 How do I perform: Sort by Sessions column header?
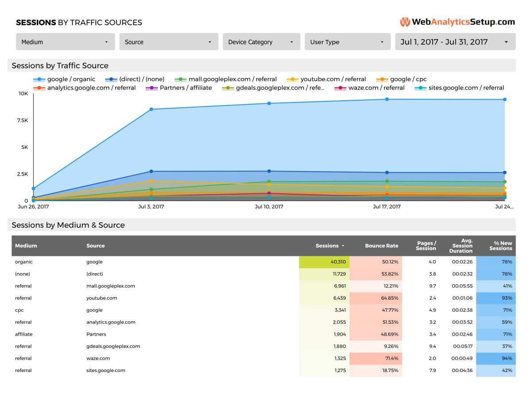pyautogui.click(x=330, y=246)
